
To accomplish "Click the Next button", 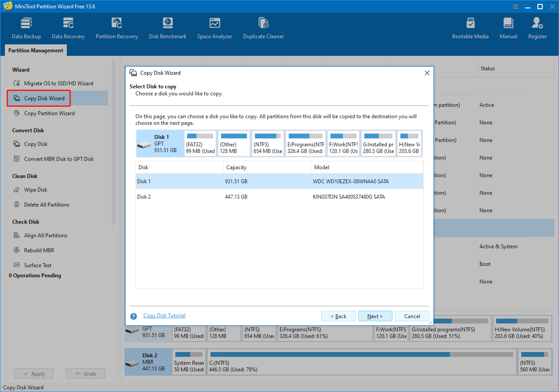I will coord(375,316).
